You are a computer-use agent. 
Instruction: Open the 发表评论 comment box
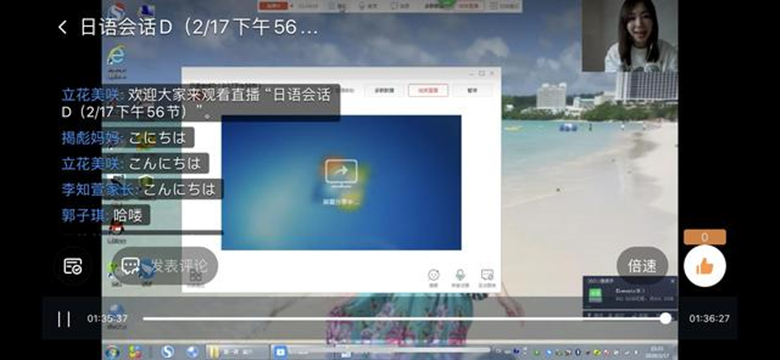point(165,266)
